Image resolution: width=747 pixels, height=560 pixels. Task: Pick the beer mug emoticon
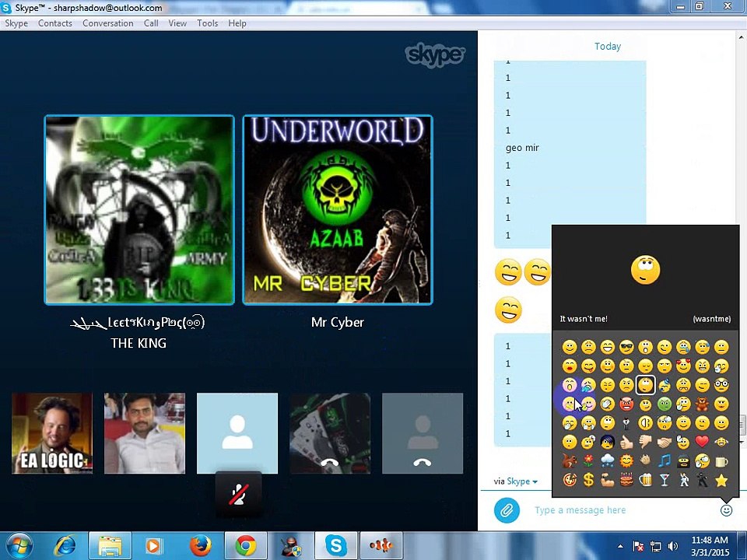tap(646, 480)
